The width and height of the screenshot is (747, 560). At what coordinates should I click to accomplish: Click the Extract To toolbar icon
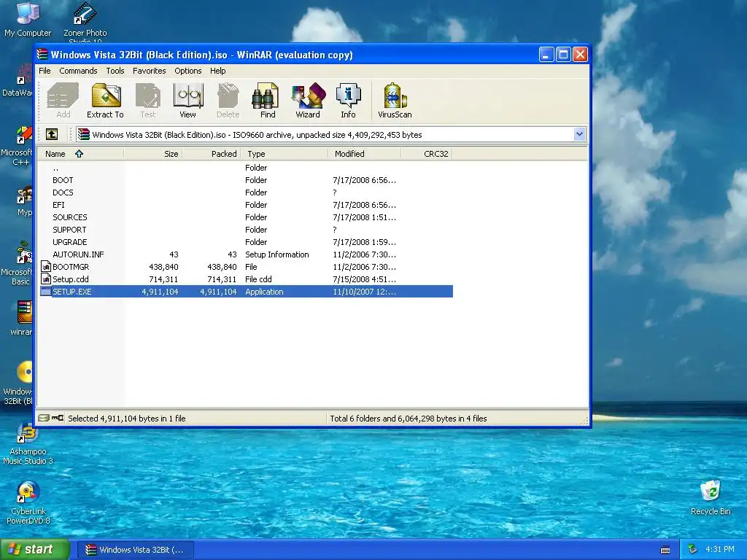coord(105,101)
